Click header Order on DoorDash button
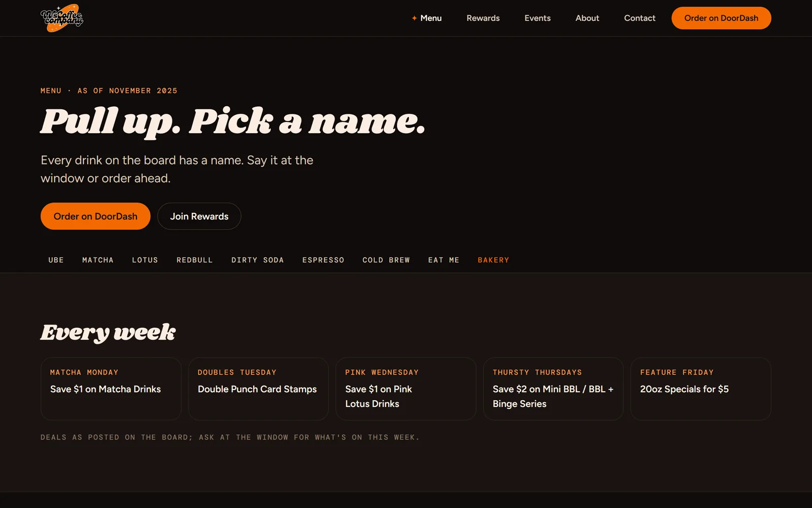The height and width of the screenshot is (508, 812). pos(721,18)
